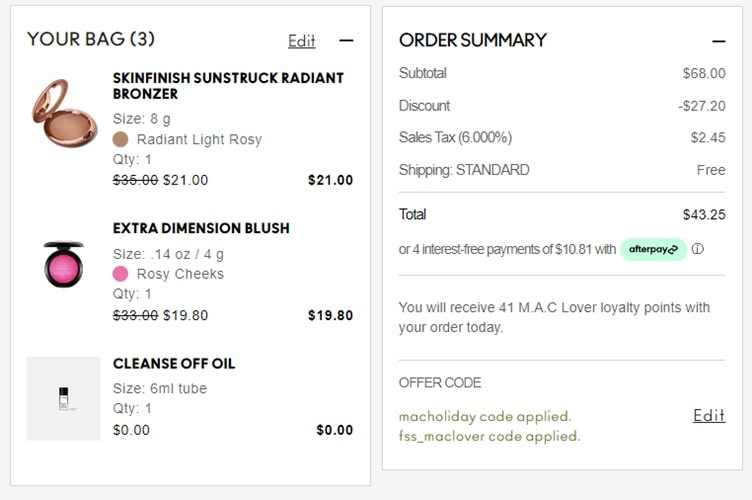Collapse the Your Bag section
This screenshot has width=752, height=500.
pyautogui.click(x=346, y=41)
